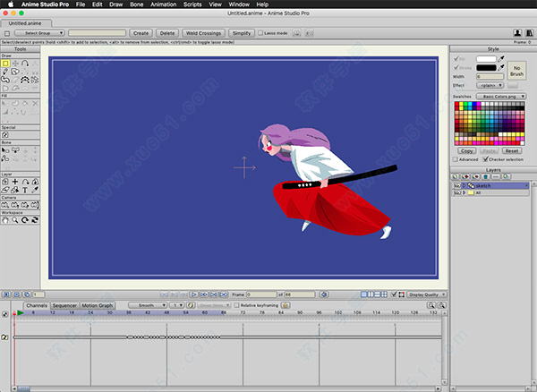Image resolution: width=537 pixels, height=392 pixels.
Task: Click the Reset style button
Action: pos(512,150)
